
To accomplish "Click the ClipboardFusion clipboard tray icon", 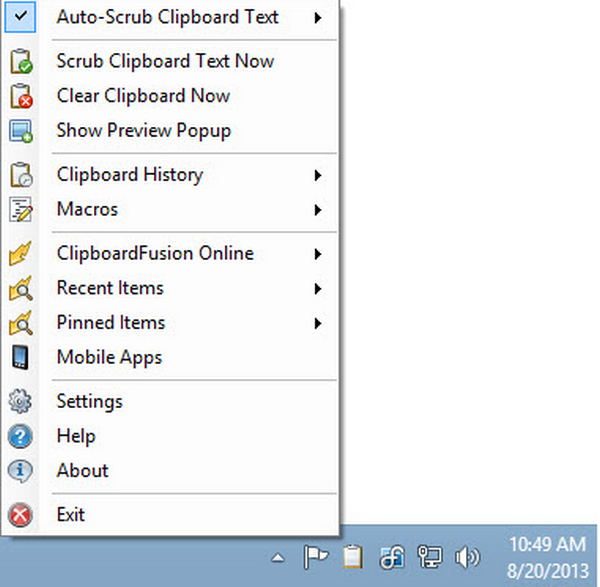I will [352, 557].
